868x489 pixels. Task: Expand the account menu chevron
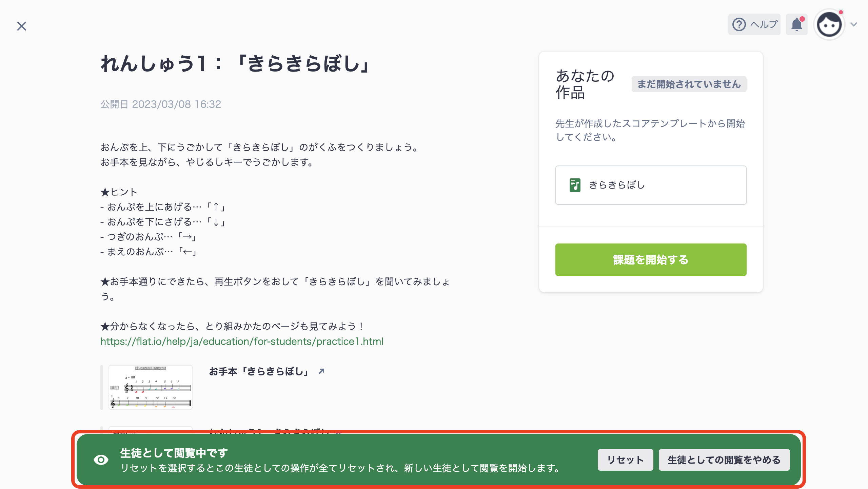click(854, 25)
